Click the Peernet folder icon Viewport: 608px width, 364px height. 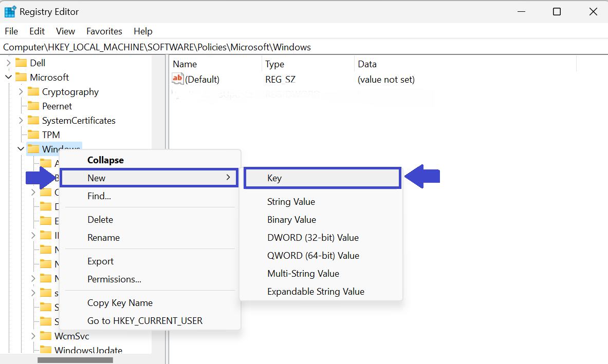point(33,106)
